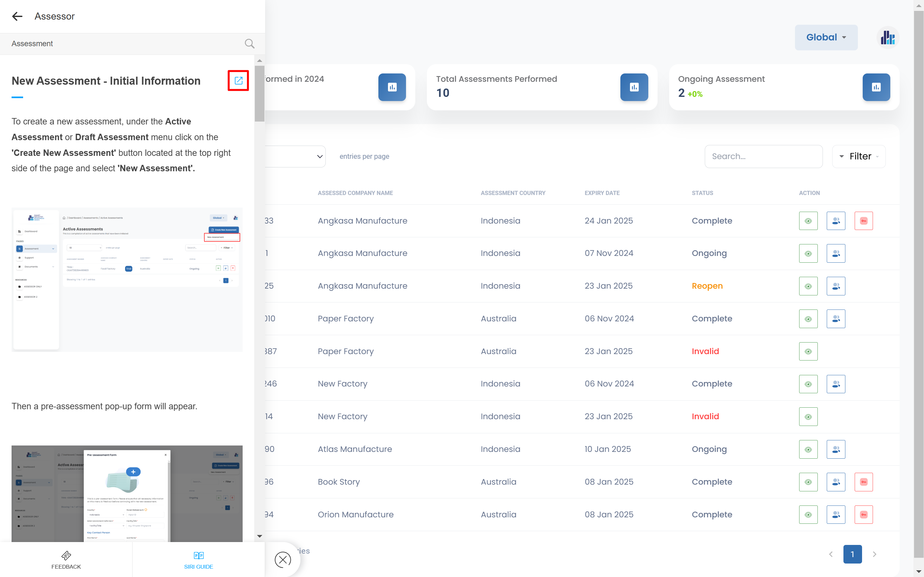Open the chart icon on Ongoing Assessment card

pyautogui.click(x=876, y=87)
